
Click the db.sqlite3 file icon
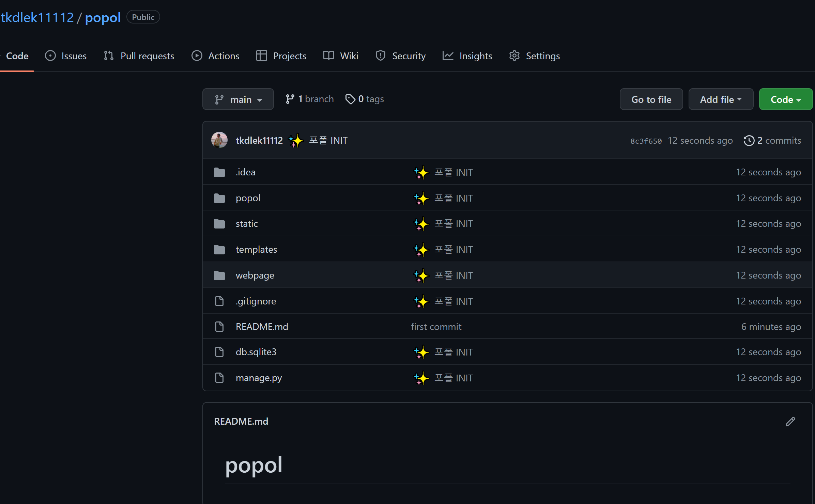click(x=219, y=352)
